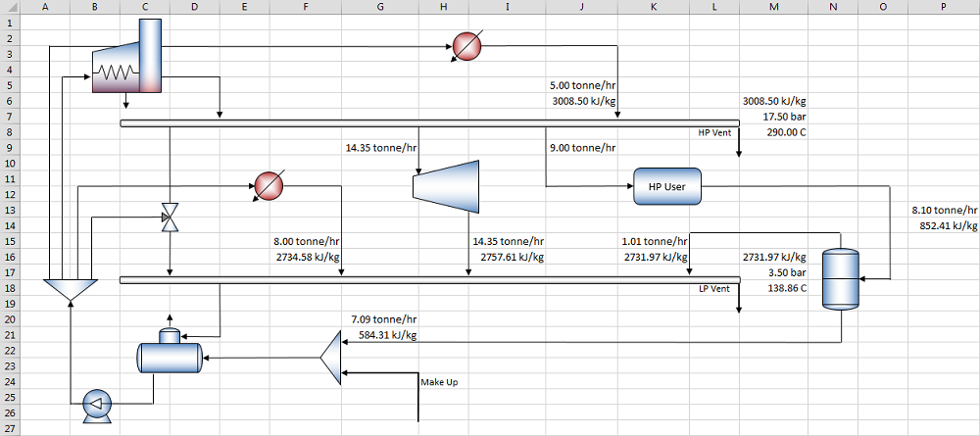Click the 17.50 bar value
980x436 pixels.
point(785,117)
